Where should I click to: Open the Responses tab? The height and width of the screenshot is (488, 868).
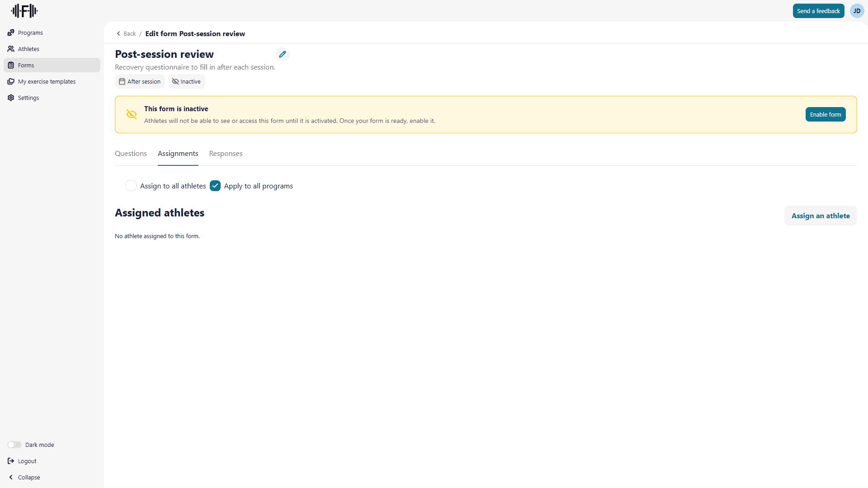click(x=226, y=154)
